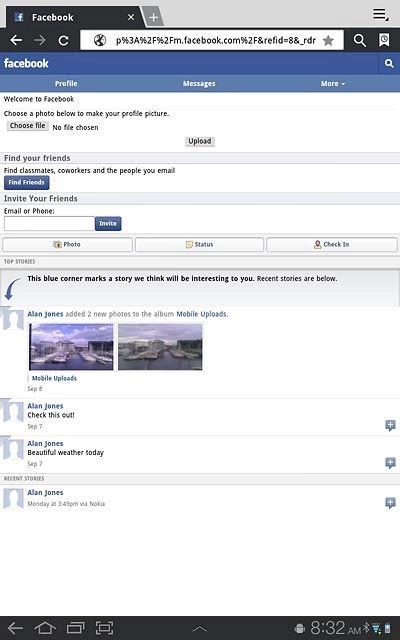Open the Profile tab
Viewport: 400px width, 640px height.
(66, 83)
